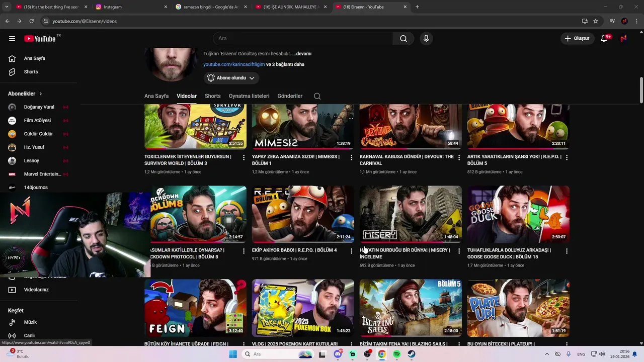Open the site information icon in address bar
Image resolution: width=644 pixels, height=362 pixels.
point(46,21)
